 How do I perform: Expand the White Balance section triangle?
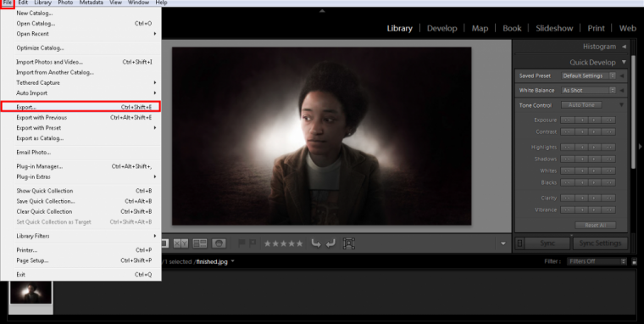(x=622, y=90)
